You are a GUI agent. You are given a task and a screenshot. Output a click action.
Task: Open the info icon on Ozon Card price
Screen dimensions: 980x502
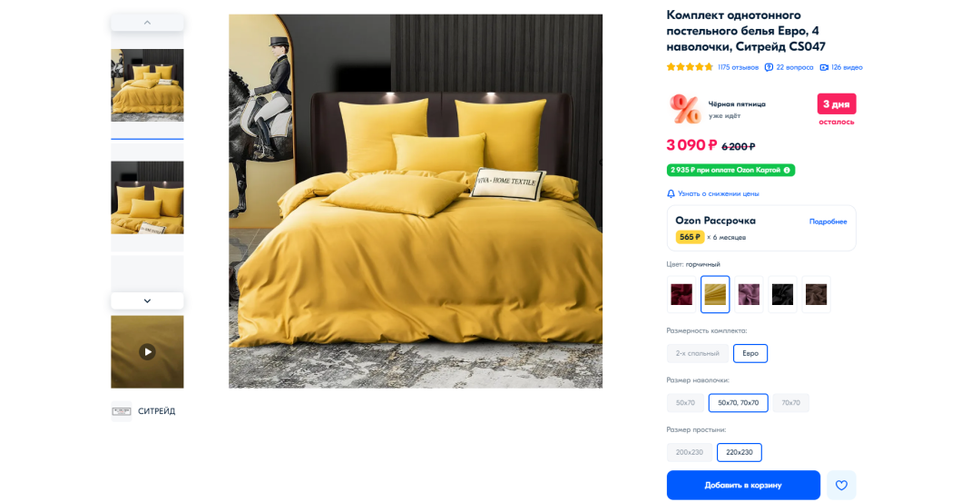pyautogui.click(x=787, y=170)
